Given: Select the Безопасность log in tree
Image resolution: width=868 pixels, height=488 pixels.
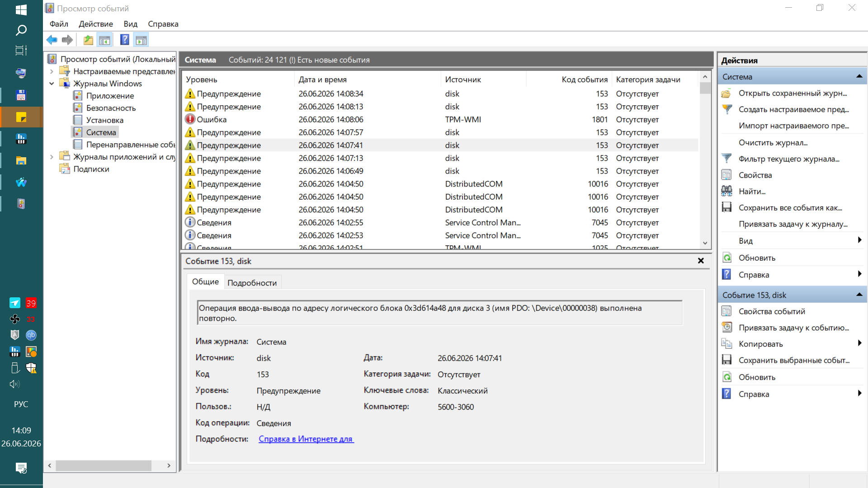Looking at the screenshot, I should 111,108.
